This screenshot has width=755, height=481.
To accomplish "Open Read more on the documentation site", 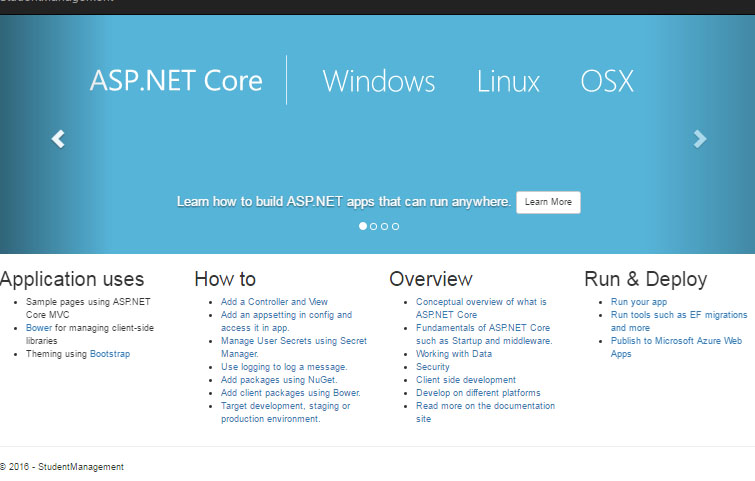I will (x=485, y=412).
